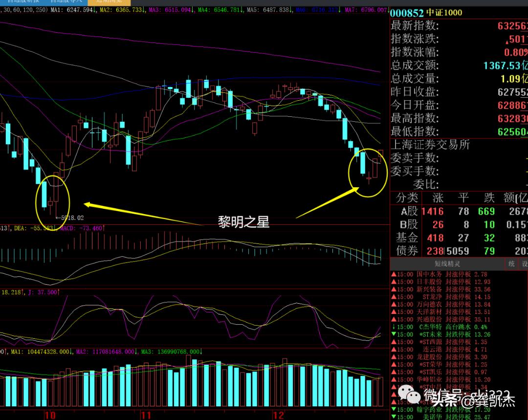Click volume MA1: 104474328.000 label
Image resolution: width=528 pixels, height=420 pixels.
click(x=42, y=352)
